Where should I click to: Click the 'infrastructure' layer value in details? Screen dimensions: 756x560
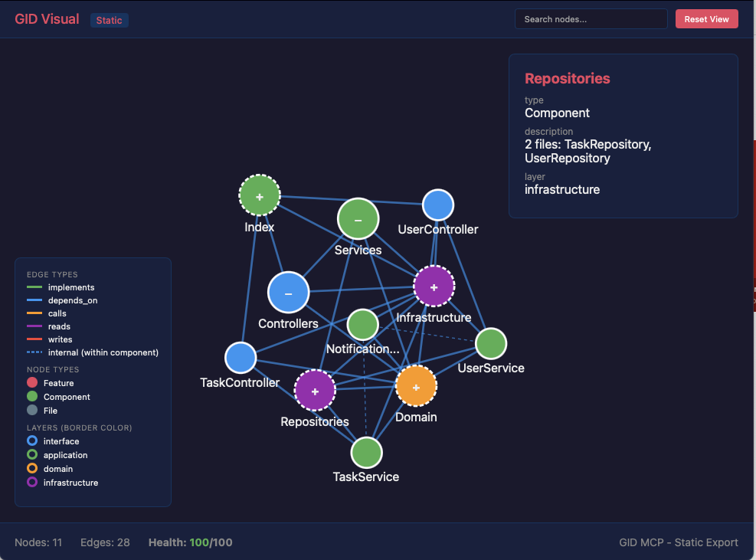point(562,189)
